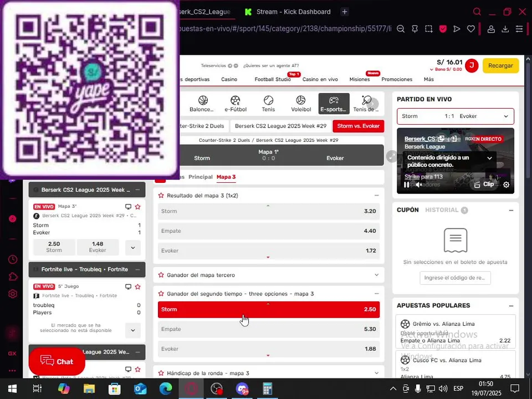The width and height of the screenshot is (532, 399).
Task: Open the Football Studio menu item
Action: pyautogui.click(x=273, y=79)
